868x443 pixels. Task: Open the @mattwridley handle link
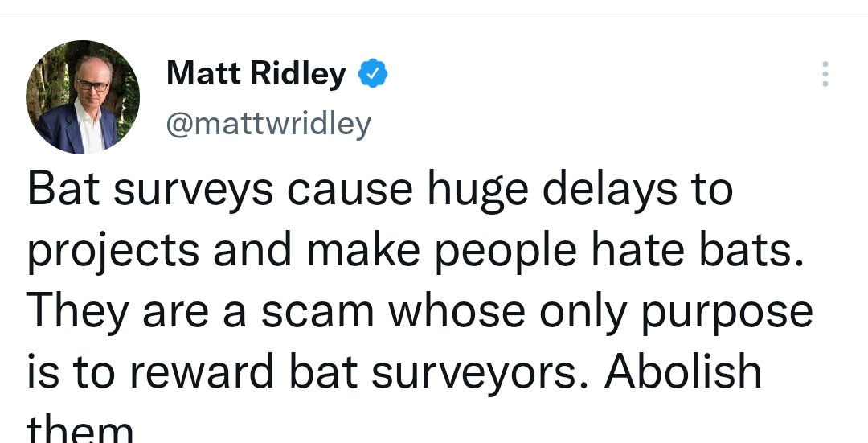point(268,125)
